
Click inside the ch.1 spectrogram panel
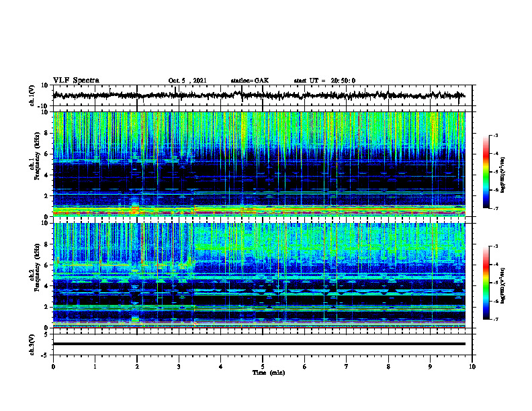pyautogui.click(x=259, y=164)
